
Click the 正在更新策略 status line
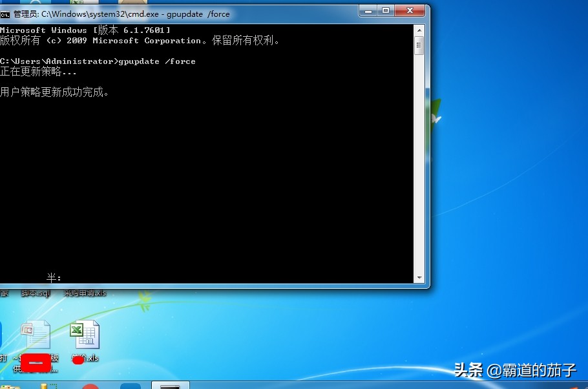[38, 71]
